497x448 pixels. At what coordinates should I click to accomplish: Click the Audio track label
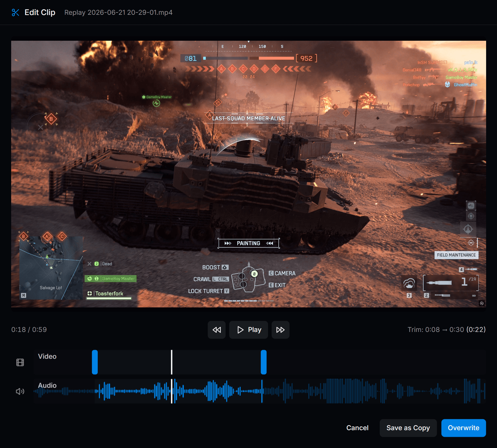pyautogui.click(x=47, y=386)
